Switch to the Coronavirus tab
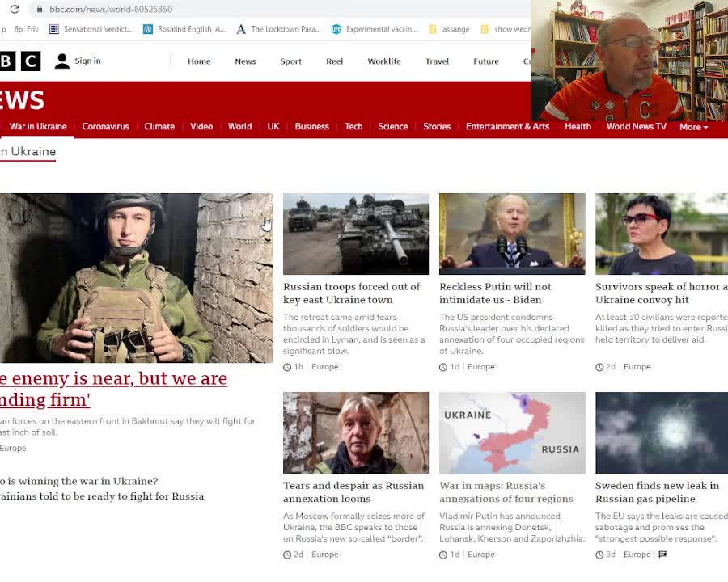The height and width of the screenshot is (582, 728). (105, 127)
